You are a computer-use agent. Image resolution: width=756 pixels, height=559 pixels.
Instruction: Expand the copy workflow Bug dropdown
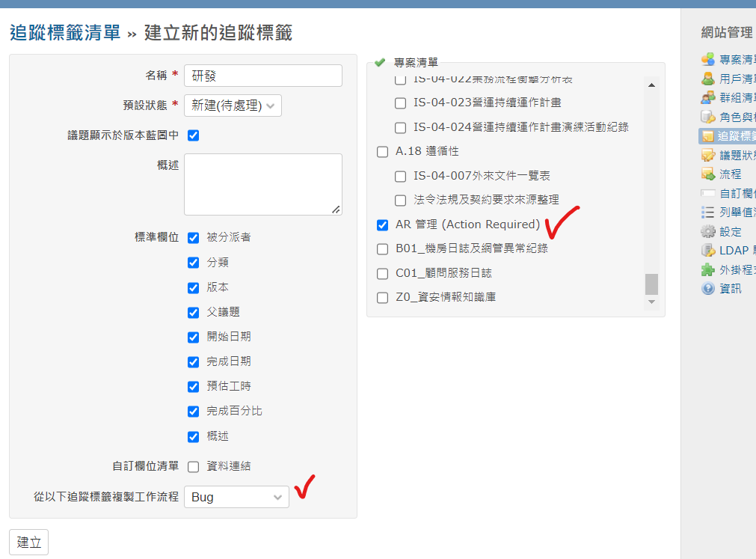coord(236,497)
